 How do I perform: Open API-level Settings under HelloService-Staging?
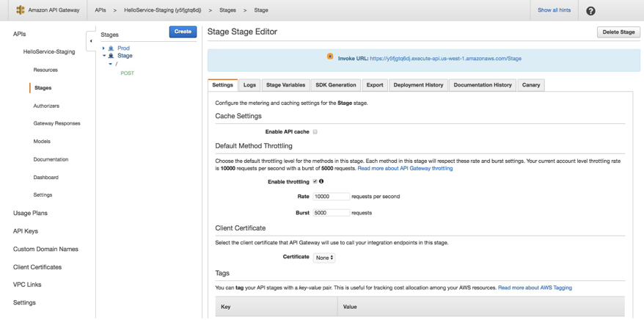[43, 194]
